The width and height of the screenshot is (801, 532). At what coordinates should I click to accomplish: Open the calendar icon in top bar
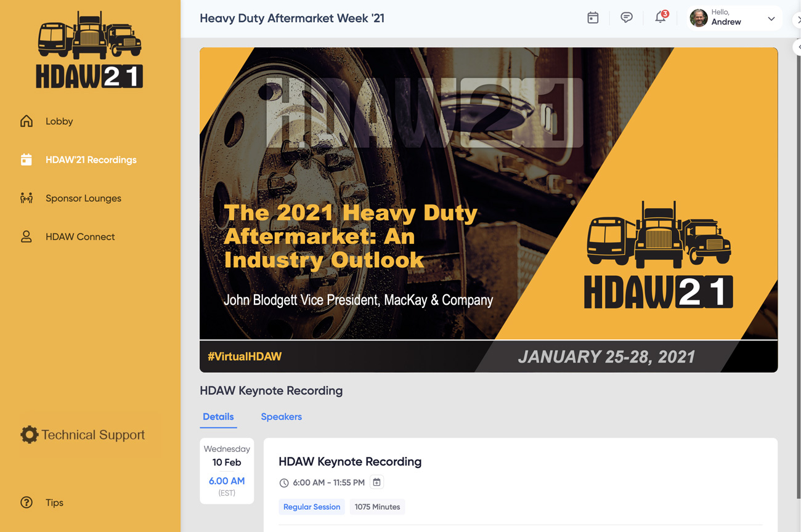[x=593, y=18]
